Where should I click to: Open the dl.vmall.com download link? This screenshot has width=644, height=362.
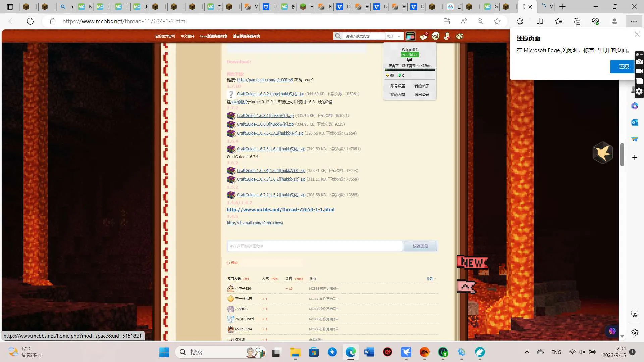click(x=255, y=223)
